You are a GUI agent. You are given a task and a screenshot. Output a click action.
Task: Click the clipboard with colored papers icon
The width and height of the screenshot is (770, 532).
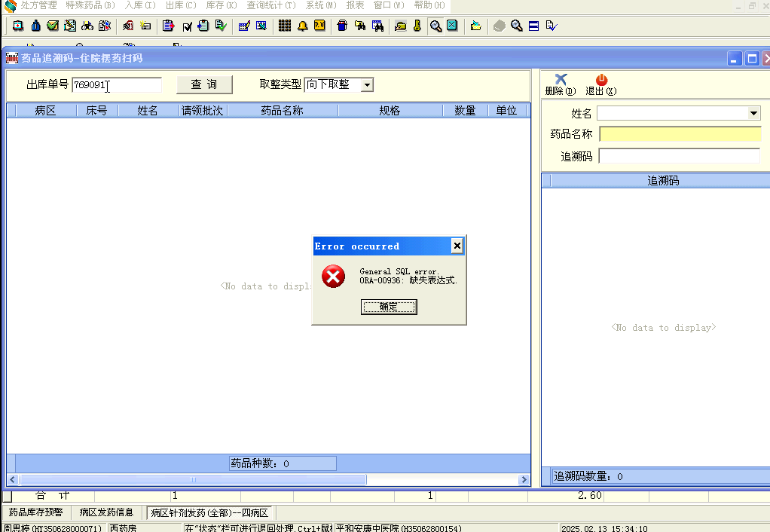point(105,26)
